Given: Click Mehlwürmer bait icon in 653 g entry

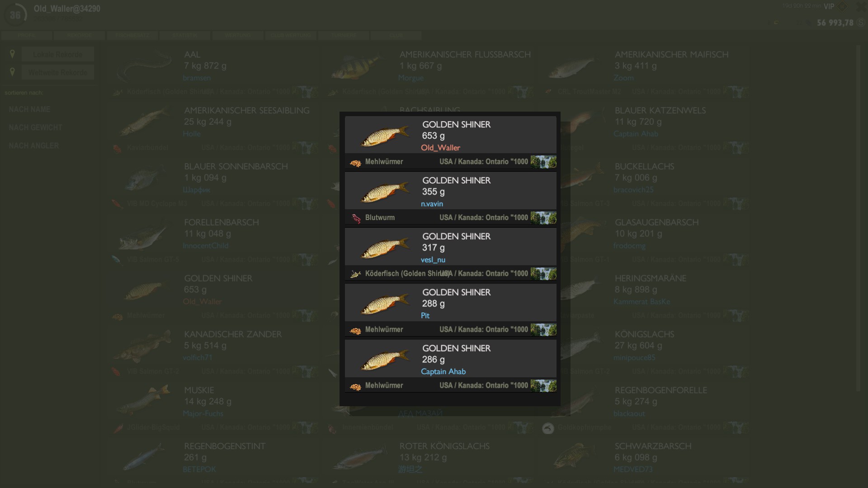Looking at the screenshot, I should (x=356, y=163).
